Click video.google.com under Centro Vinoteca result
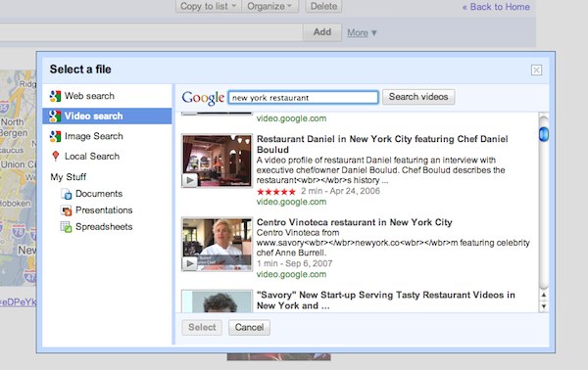The width and height of the screenshot is (588, 370). 291,274
